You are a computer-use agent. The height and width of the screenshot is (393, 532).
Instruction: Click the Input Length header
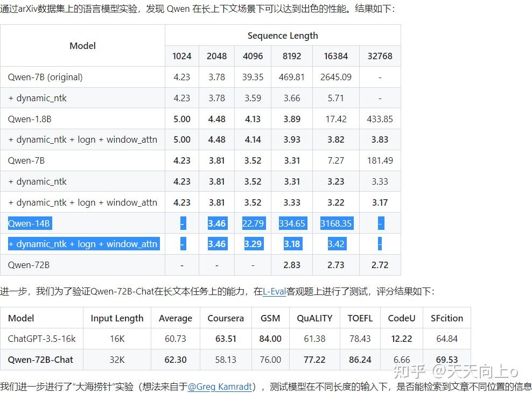pyautogui.click(x=117, y=318)
